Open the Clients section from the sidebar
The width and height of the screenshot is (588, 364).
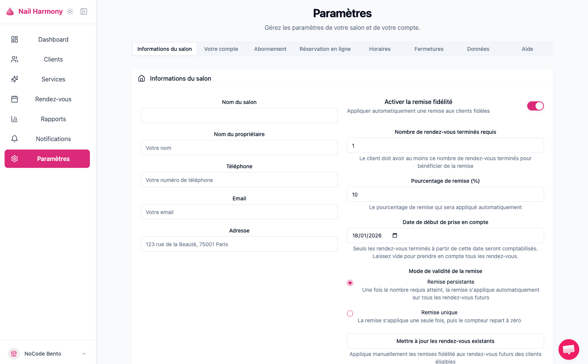pos(53,59)
